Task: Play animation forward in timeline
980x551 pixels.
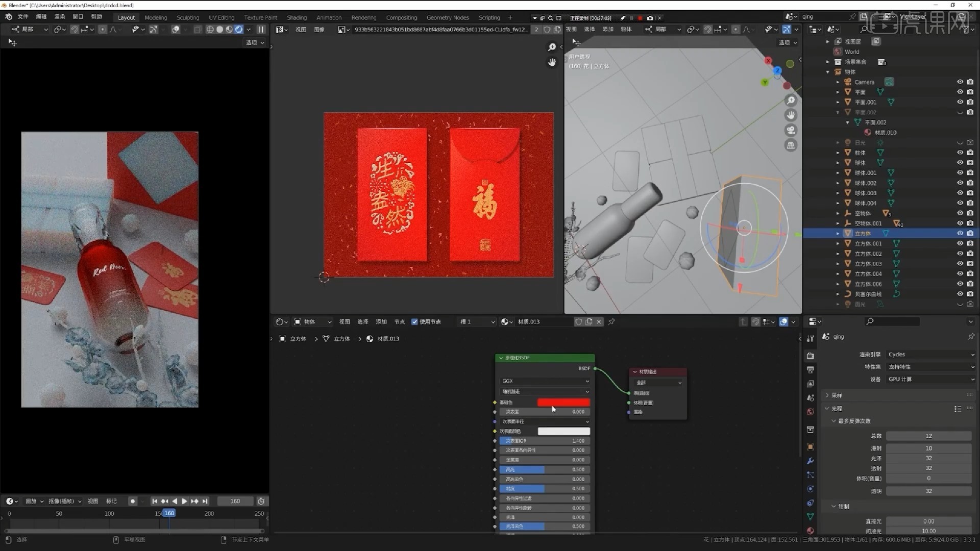Action: point(184,502)
